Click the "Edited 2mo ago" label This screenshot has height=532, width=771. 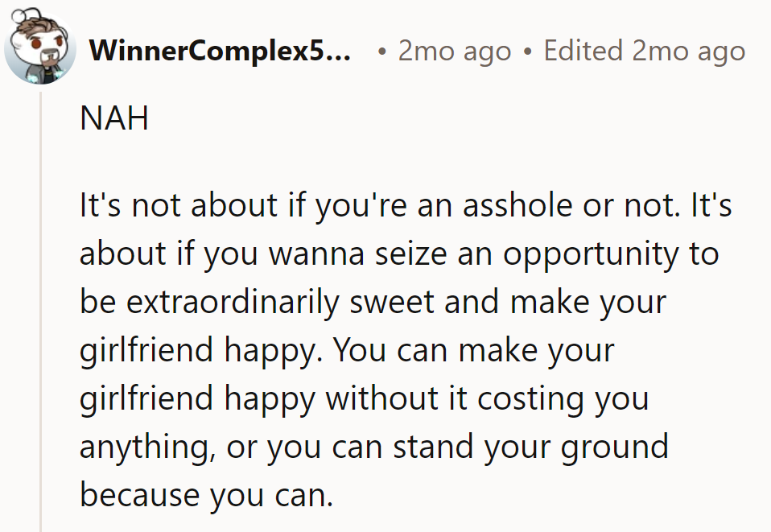[645, 52]
